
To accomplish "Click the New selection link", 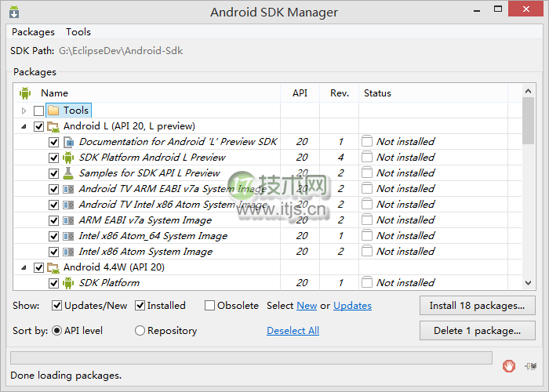I will 307,306.
